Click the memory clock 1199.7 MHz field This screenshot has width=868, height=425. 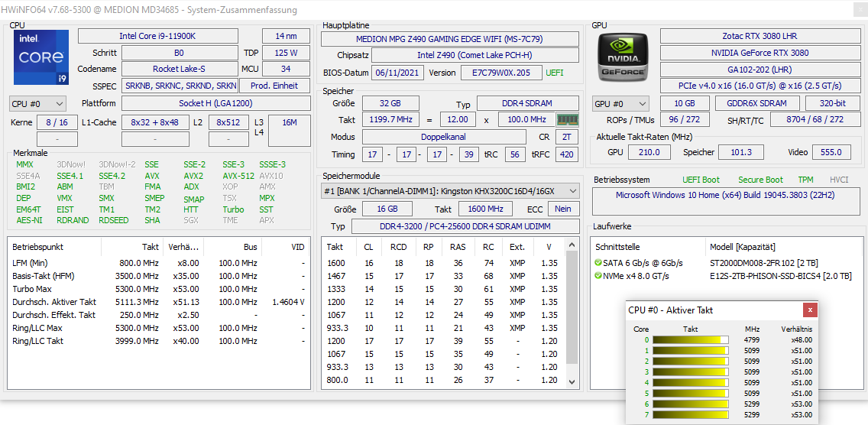coord(390,119)
